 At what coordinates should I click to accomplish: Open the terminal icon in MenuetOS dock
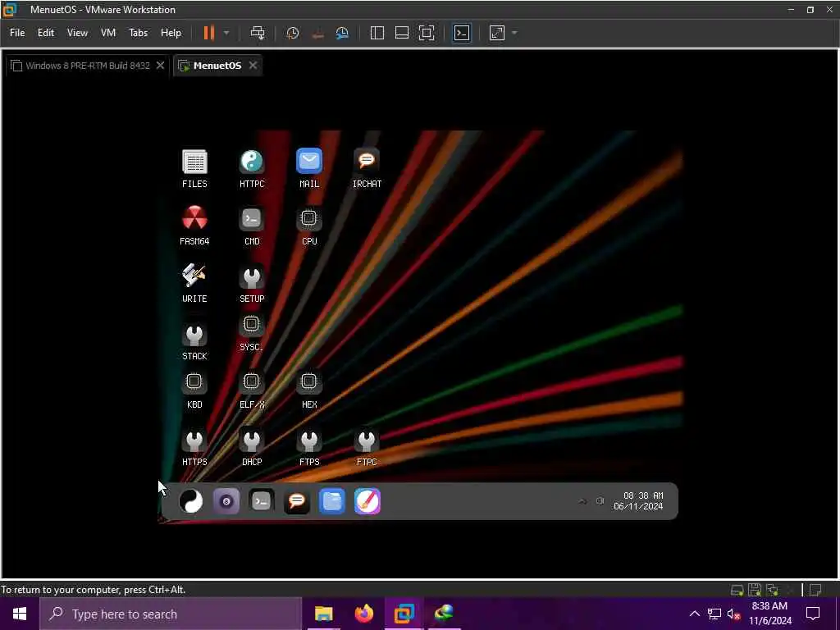click(262, 501)
